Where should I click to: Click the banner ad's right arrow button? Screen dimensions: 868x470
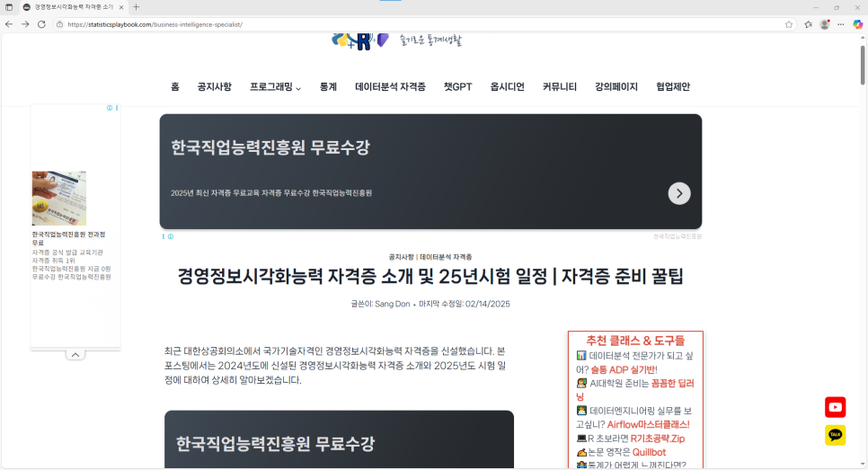pos(679,193)
